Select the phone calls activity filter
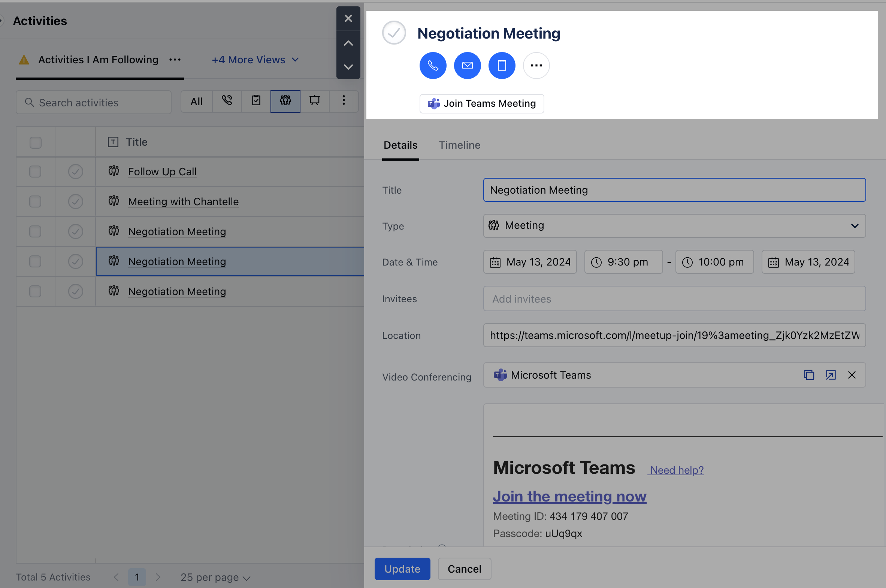Image resolution: width=886 pixels, height=588 pixels. (227, 101)
